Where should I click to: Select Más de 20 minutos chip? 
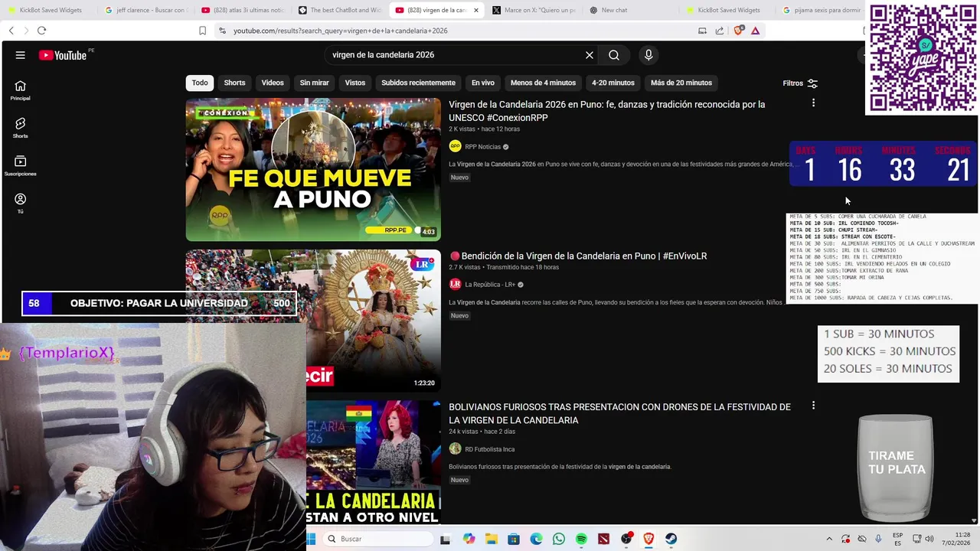click(x=681, y=83)
